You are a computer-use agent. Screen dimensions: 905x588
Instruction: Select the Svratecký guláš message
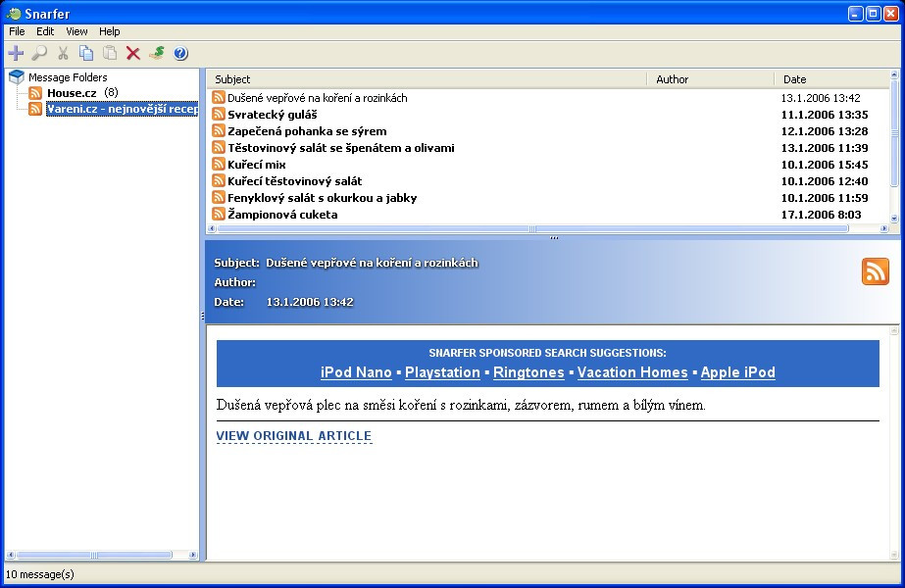click(x=272, y=115)
